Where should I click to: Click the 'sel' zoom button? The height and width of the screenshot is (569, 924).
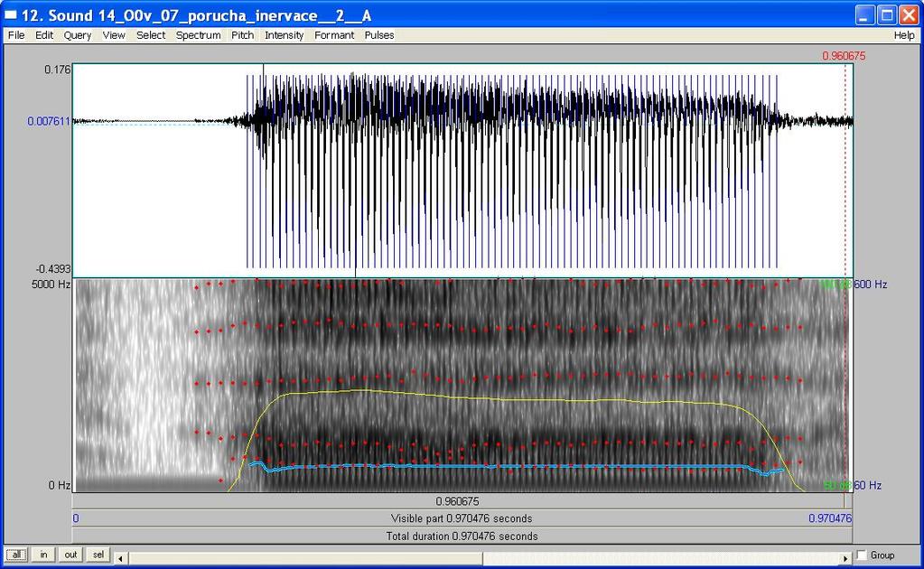pyautogui.click(x=98, y=555)
